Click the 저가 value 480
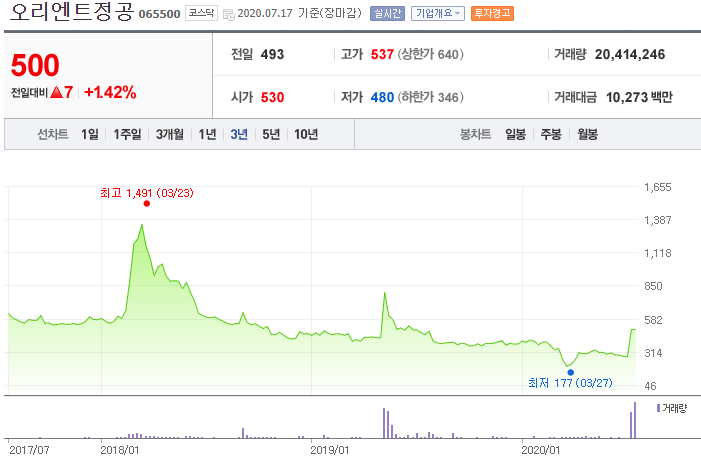Screen dimensions: 701x475 [x=382, y=98]
